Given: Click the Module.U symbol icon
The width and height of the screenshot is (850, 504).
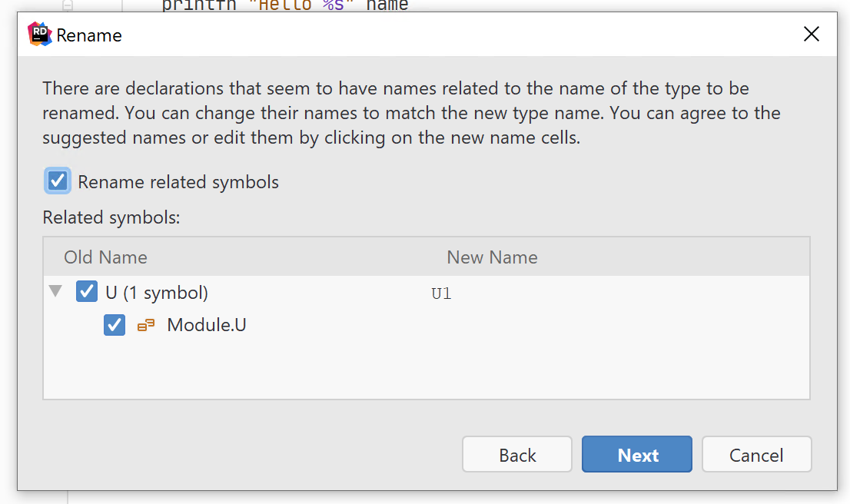Looking at the screenshot, I should (x=145, y=325).
